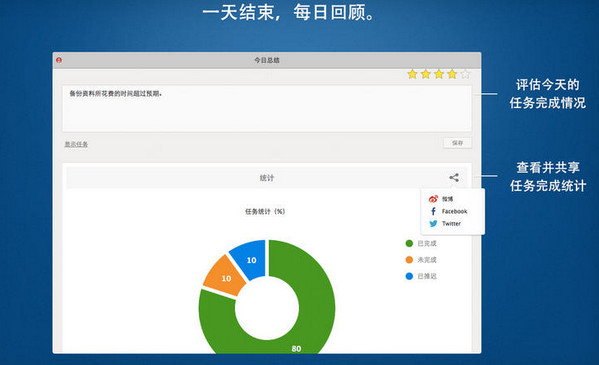Open the share icon in the statistics header
Viewport: 599px width, 365px height.
pyautogui.click(x=454, y=177)
